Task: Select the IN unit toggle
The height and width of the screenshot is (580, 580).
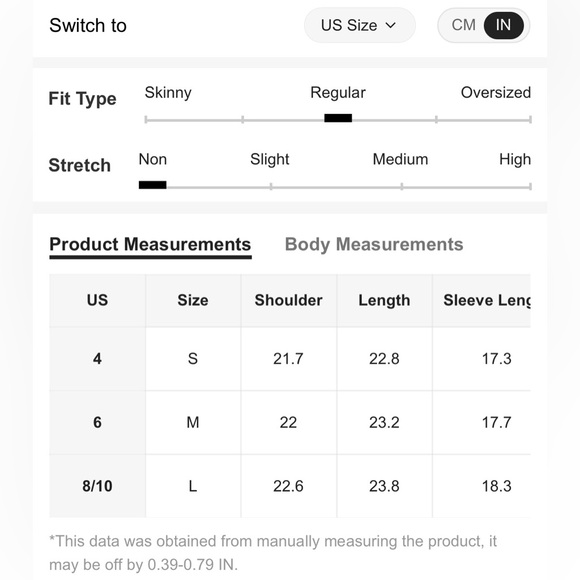Action: (x=503, y=26)
